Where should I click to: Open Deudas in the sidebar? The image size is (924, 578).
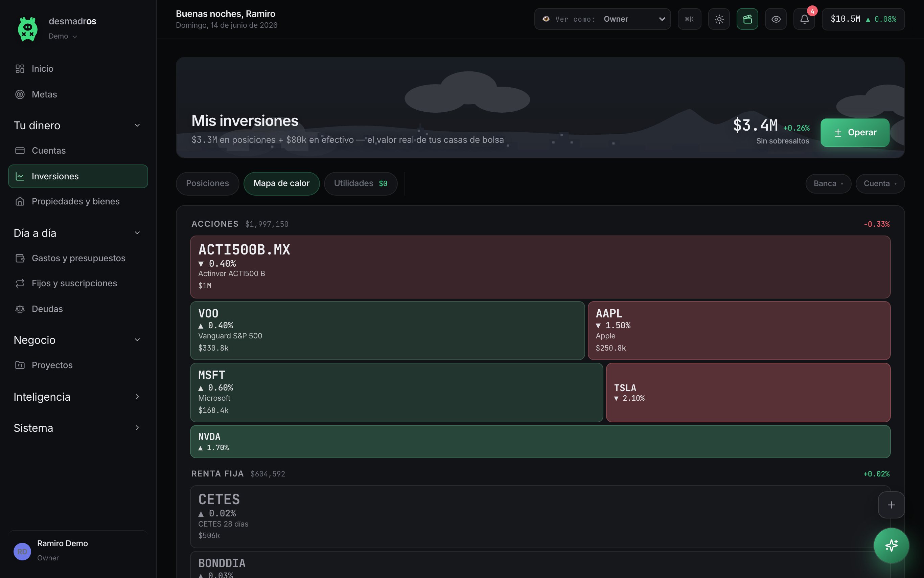click(x=78, y=309)
